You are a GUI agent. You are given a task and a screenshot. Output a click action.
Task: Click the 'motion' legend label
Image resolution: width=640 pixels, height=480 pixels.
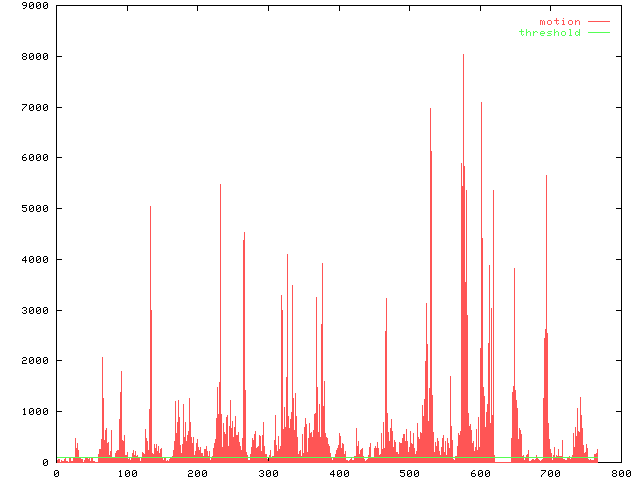coord(560,21)
